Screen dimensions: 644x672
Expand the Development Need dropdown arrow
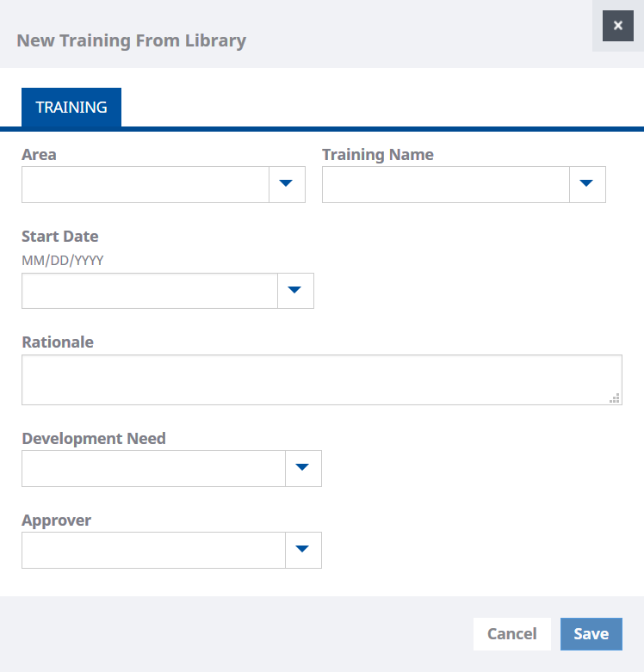click(x=302, y=468)
